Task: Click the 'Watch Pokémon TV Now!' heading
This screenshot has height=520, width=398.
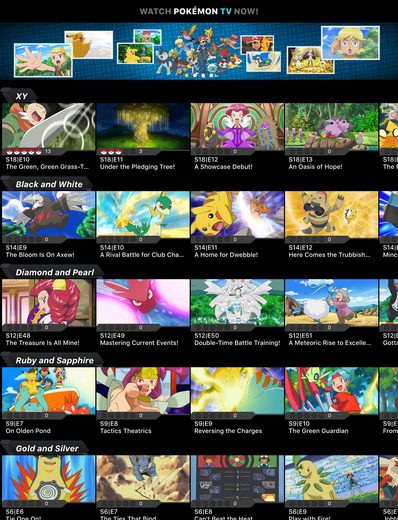Action: point(199,11)
